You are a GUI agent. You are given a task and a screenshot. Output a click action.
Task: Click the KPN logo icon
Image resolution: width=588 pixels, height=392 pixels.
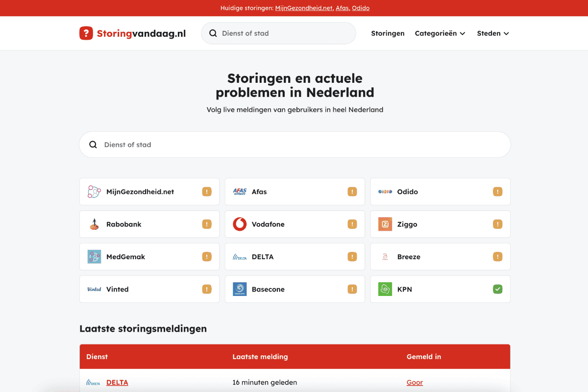click(385, 290)
